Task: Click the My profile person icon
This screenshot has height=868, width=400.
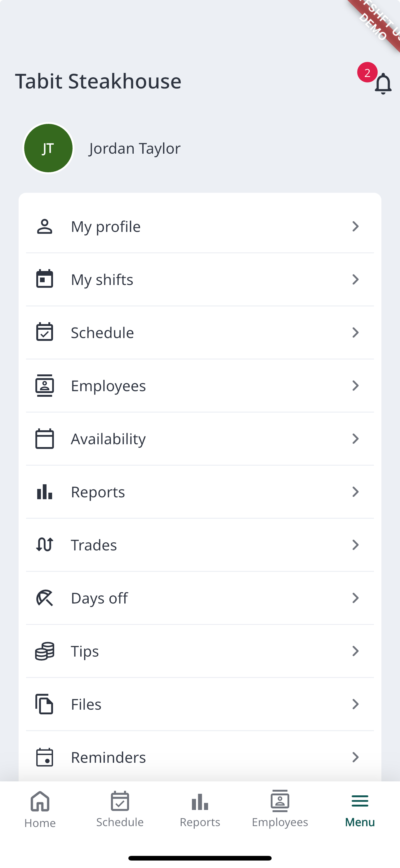Action: coord(44,226)
